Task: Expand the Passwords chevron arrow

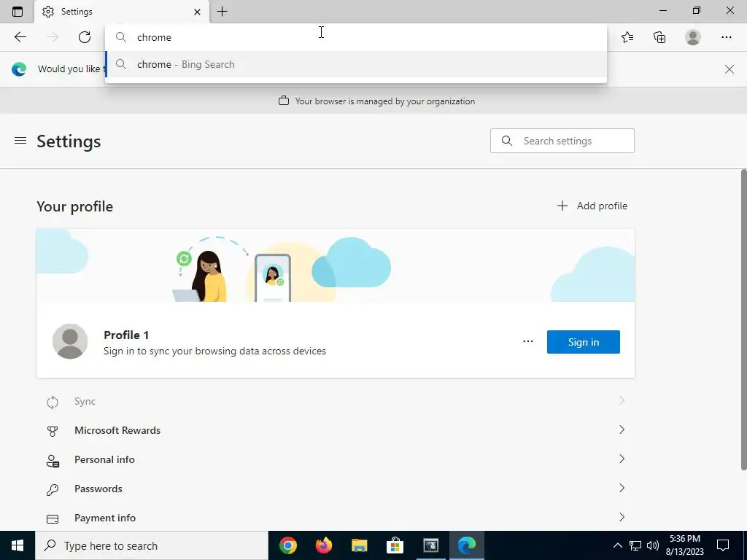Action: (622, 488)
